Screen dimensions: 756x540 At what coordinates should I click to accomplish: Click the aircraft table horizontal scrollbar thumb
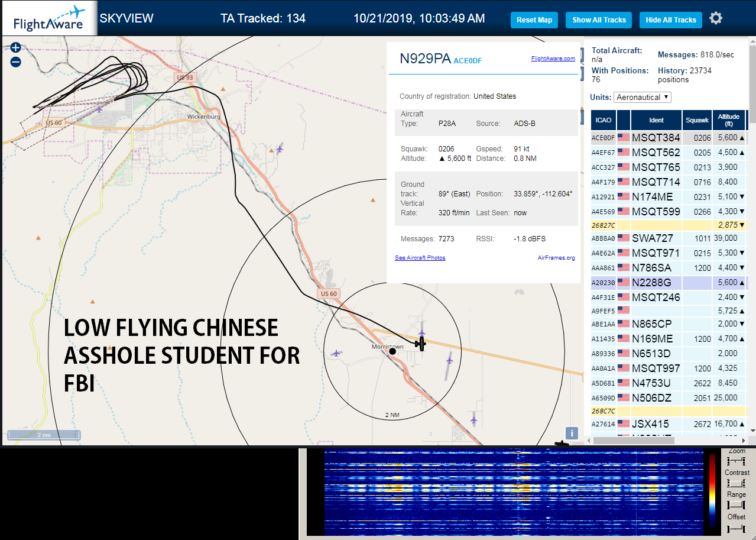coord(633,441)
